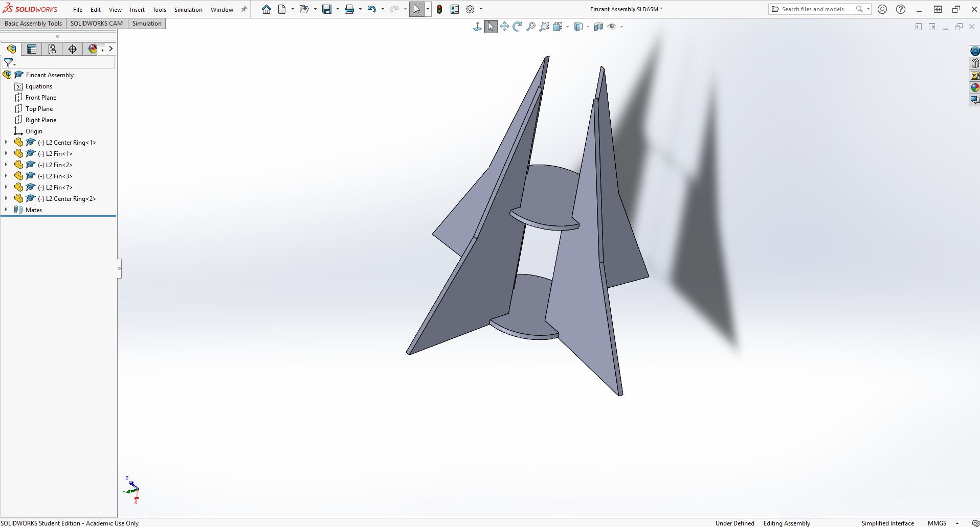The width and height of the screenshot is (980, 527).
Task: Expand the Mates folder in tree
Action: click(x=6, y=210)
